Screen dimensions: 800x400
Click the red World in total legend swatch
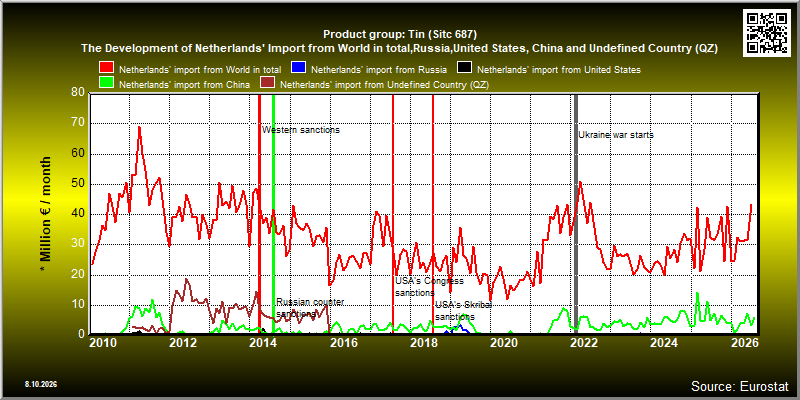pyautogui.click(x=107, y=69)
